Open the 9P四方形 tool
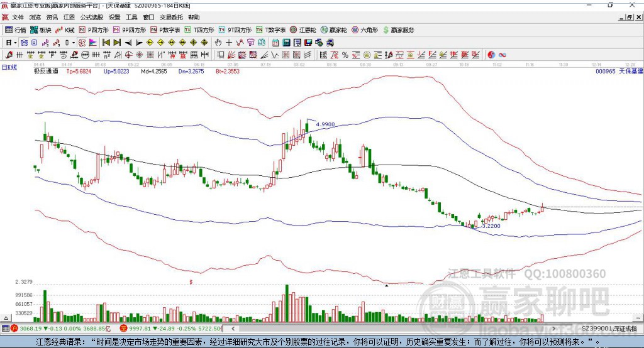Screen dimensions: 644x348 point(130,30)
